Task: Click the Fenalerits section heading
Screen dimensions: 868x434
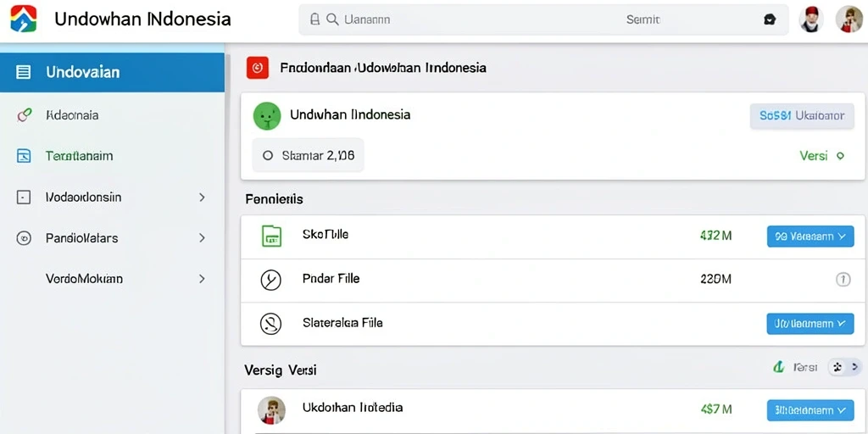Action: point(274,199)
